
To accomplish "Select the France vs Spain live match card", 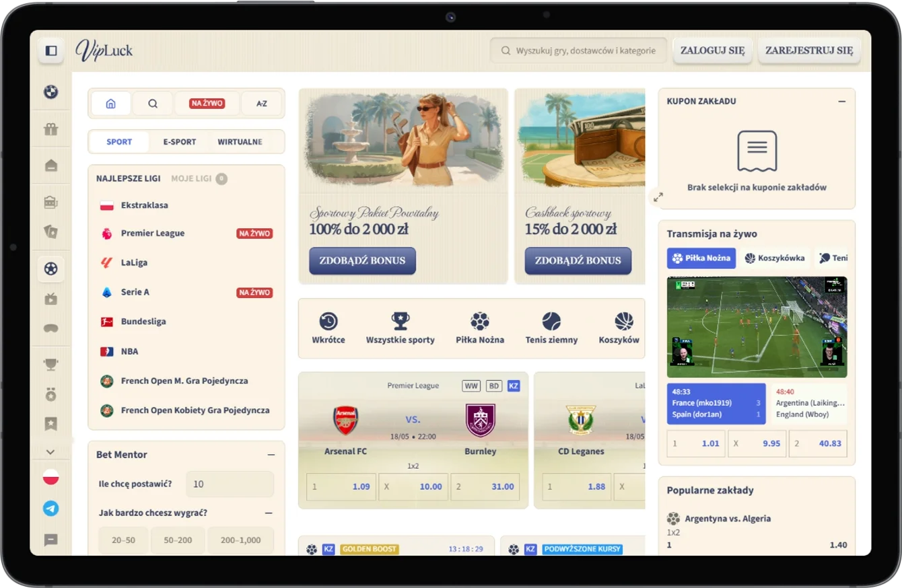I will tap(716, 404).
